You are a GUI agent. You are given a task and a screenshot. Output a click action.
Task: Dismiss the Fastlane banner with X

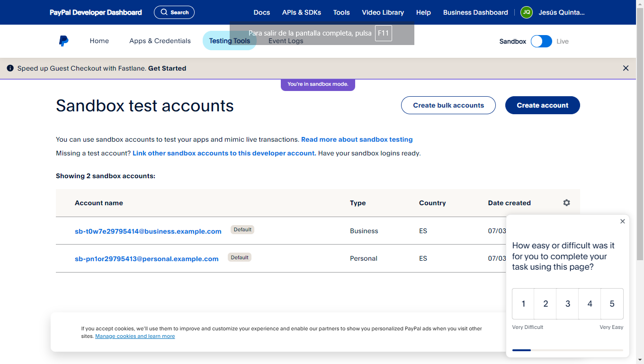[626, 68]
